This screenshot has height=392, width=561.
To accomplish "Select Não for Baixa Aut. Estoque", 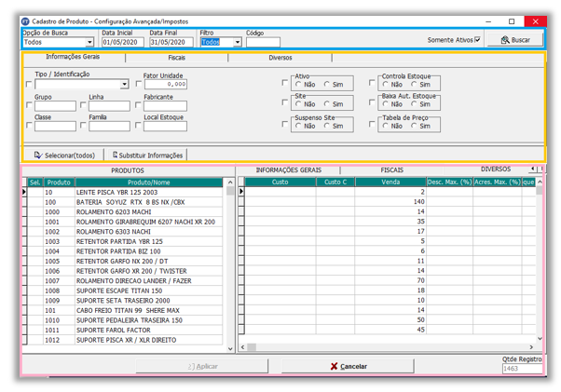I will coord(385,104).
